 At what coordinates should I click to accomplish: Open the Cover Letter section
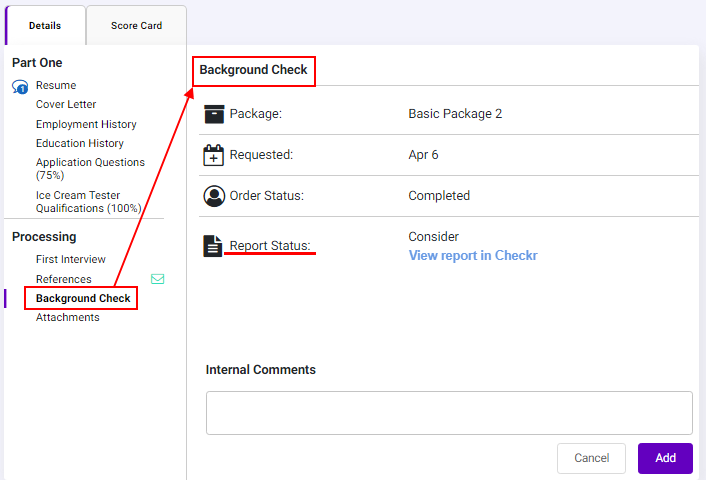point(66,104)
